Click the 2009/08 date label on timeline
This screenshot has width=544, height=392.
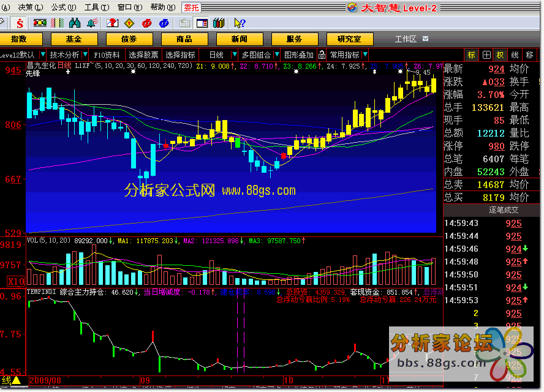tap(45, 380)
